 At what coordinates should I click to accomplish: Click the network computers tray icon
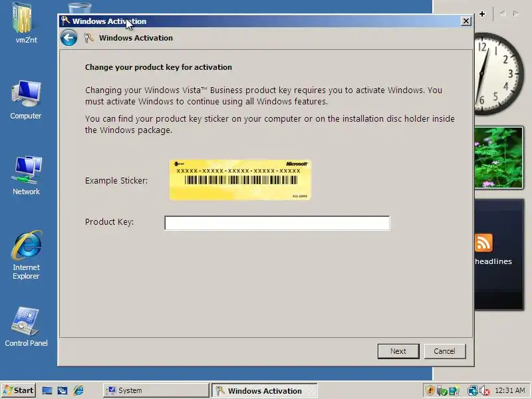472,391
